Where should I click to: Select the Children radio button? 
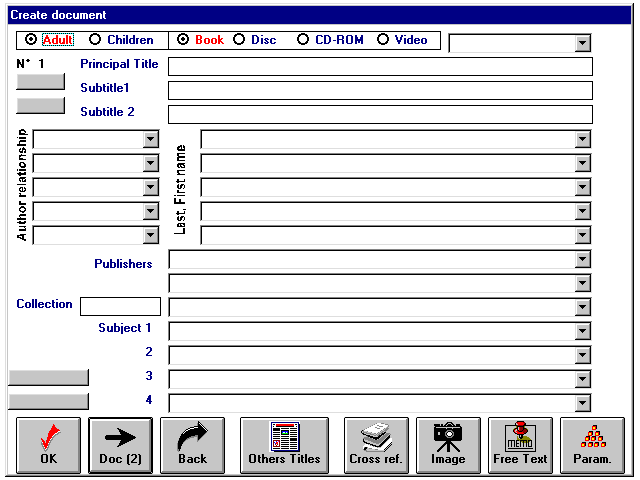tap(96, 40)
